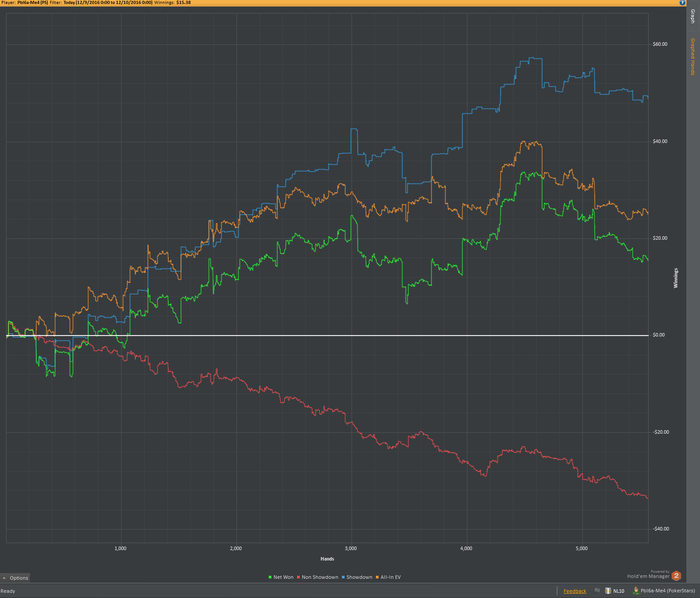The width and height of the screenshot is (700, 598).
Task: Click the 1,000 hands axis label
Action: coord(121,548)
